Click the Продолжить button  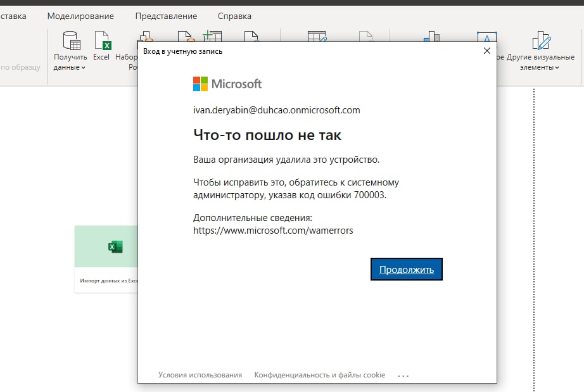coord(407,269)
